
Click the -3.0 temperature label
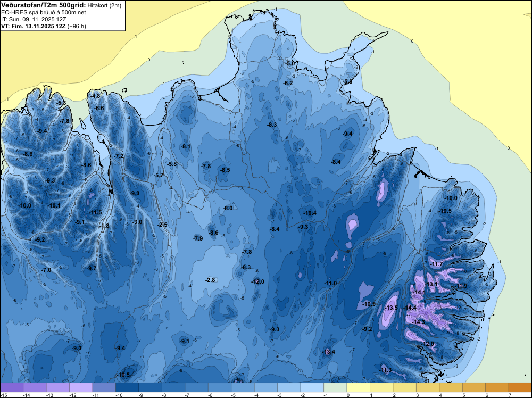click(x=137, y=222)
